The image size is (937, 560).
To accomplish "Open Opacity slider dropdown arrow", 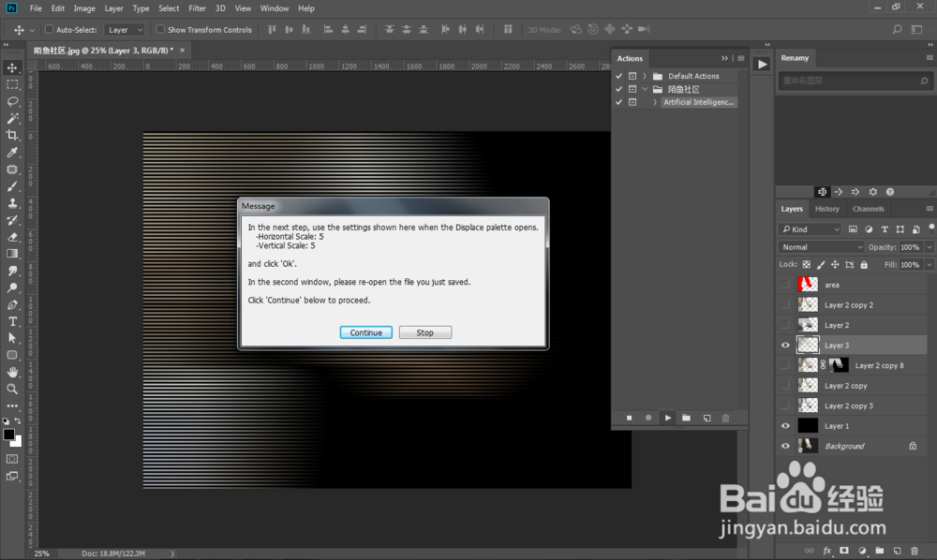I will [x=930, y=247].
